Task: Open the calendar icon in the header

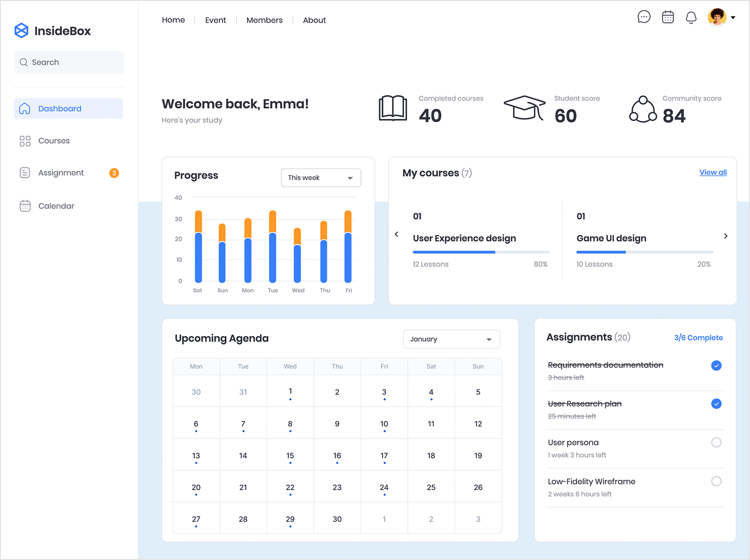Action: point(668,17)
